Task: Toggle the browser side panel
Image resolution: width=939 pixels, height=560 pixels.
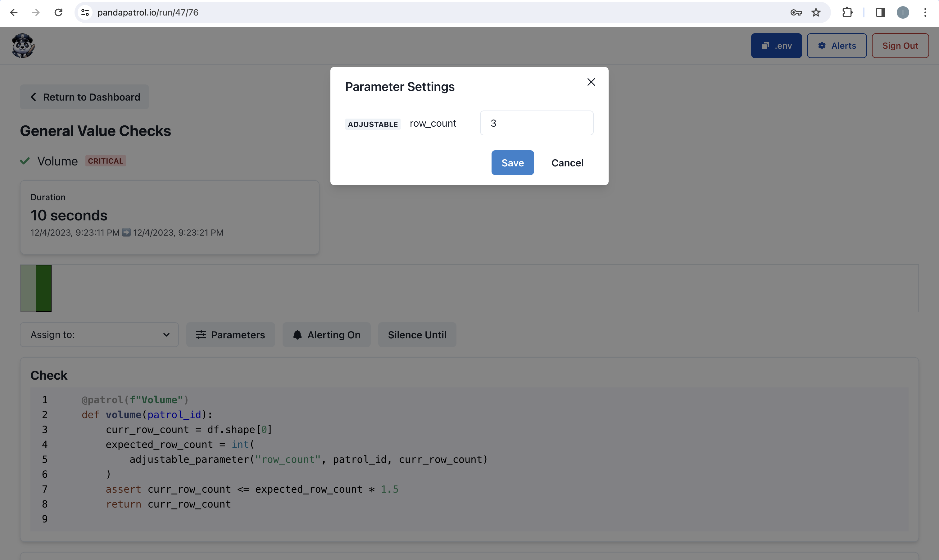Action: point(881,12)
